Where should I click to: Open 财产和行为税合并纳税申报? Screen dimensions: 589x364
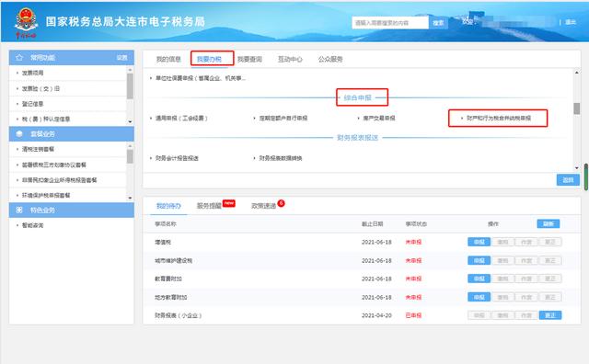(499, 118)
